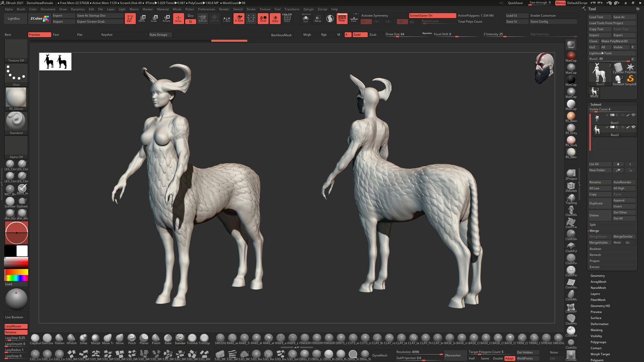Image resolution: width=644 pixels, height=362 pixels.
Task: Toggle the Floor grid icon
Action: 354,19
